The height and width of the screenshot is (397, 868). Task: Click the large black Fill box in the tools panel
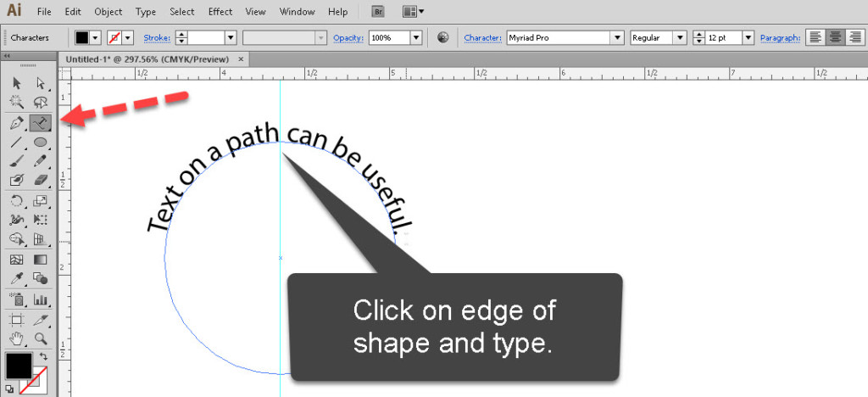pos(19,366)
